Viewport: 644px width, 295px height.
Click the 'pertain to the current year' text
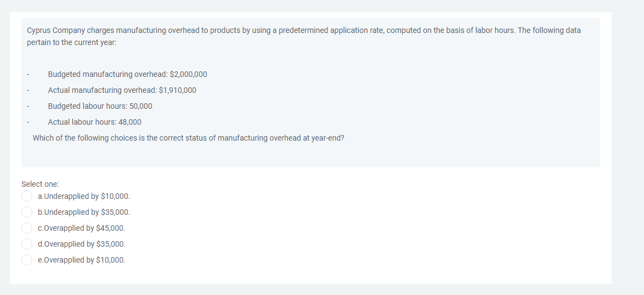point(71,42)
